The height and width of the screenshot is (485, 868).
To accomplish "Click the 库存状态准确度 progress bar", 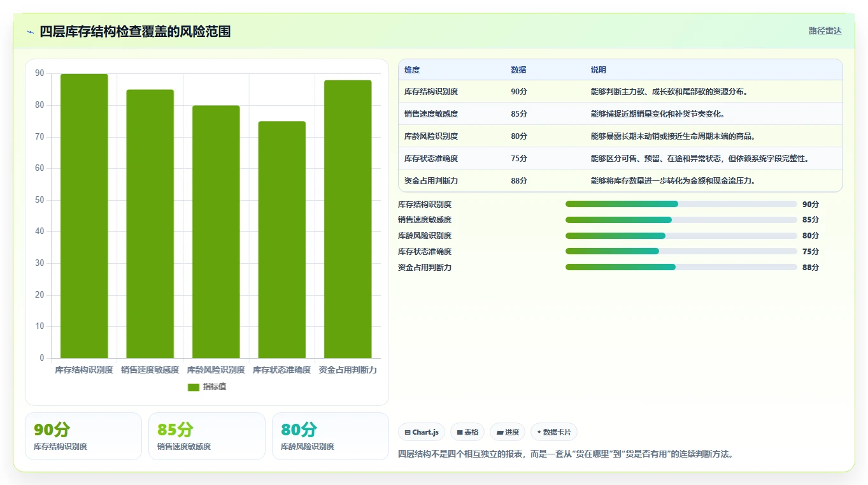I will tap(681, 251).
